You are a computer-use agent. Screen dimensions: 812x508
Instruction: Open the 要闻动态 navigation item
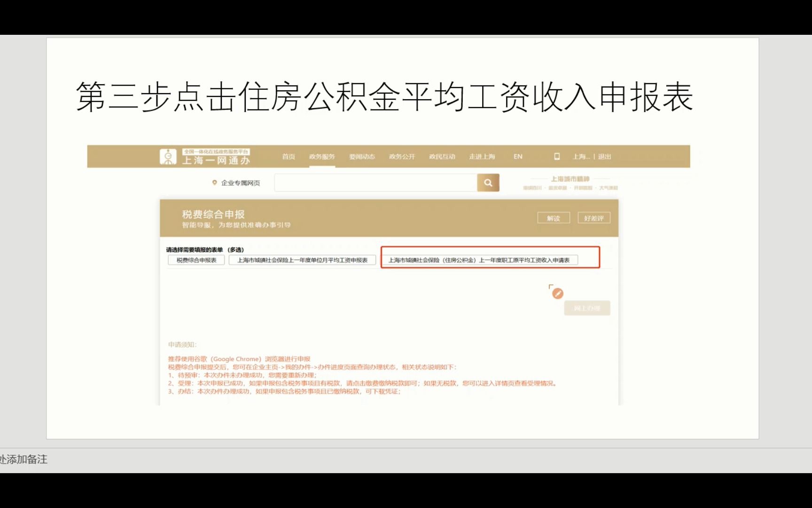362,157
